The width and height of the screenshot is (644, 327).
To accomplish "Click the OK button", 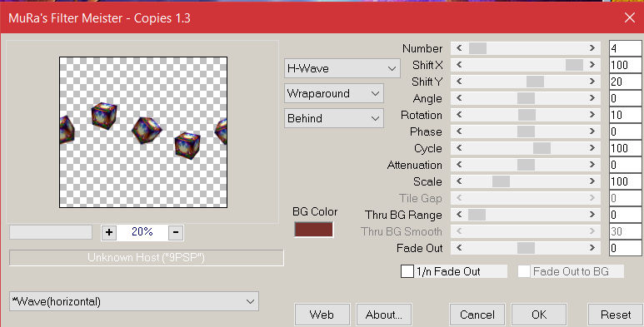I will (x=539, y=315).
